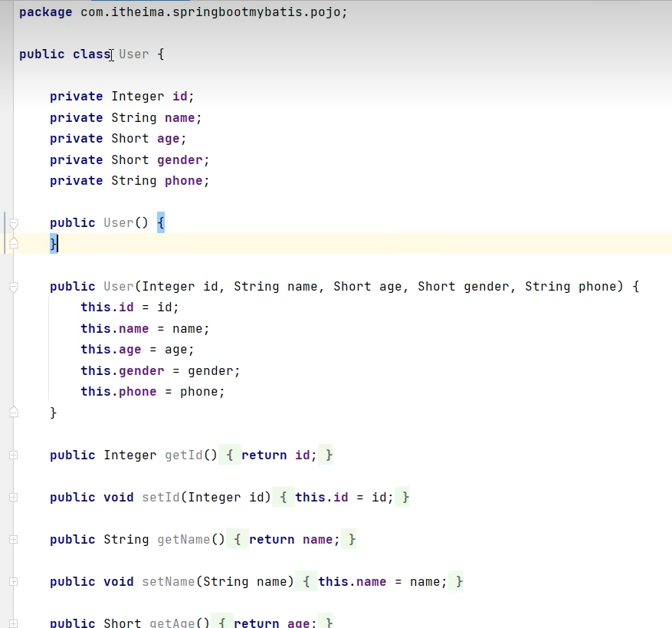Screen dimensions: 672x628
Task: Click the folded body '{ return name; }' of getName
Action: (x=291, y=539)
